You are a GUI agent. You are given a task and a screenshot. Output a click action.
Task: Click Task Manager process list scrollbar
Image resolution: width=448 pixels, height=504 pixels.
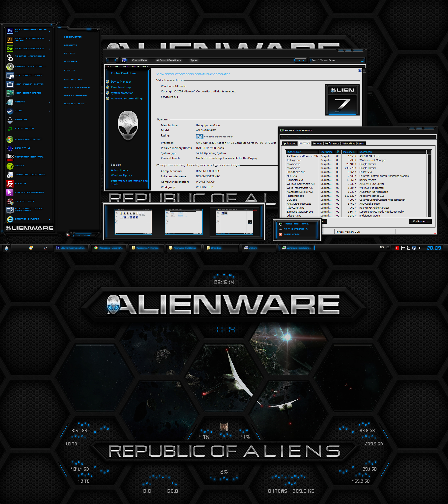pyautogui.click(x=430, y=184)
